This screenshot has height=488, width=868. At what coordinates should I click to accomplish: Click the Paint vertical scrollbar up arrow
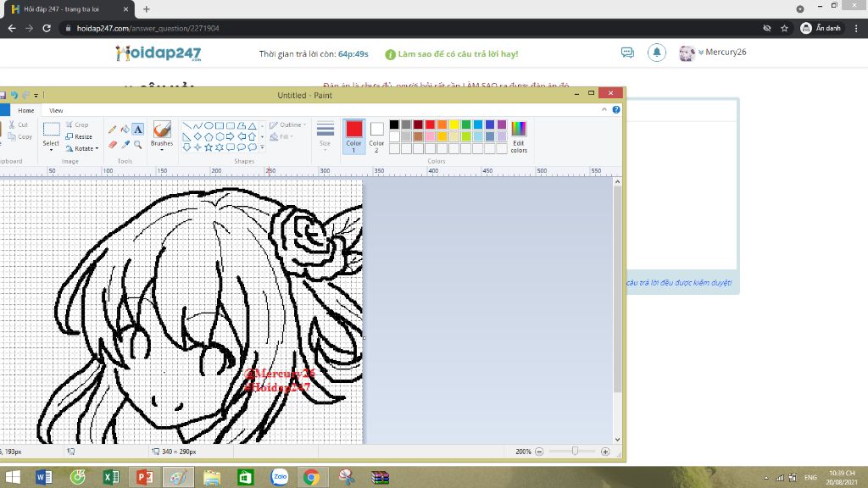coord(617,182)
